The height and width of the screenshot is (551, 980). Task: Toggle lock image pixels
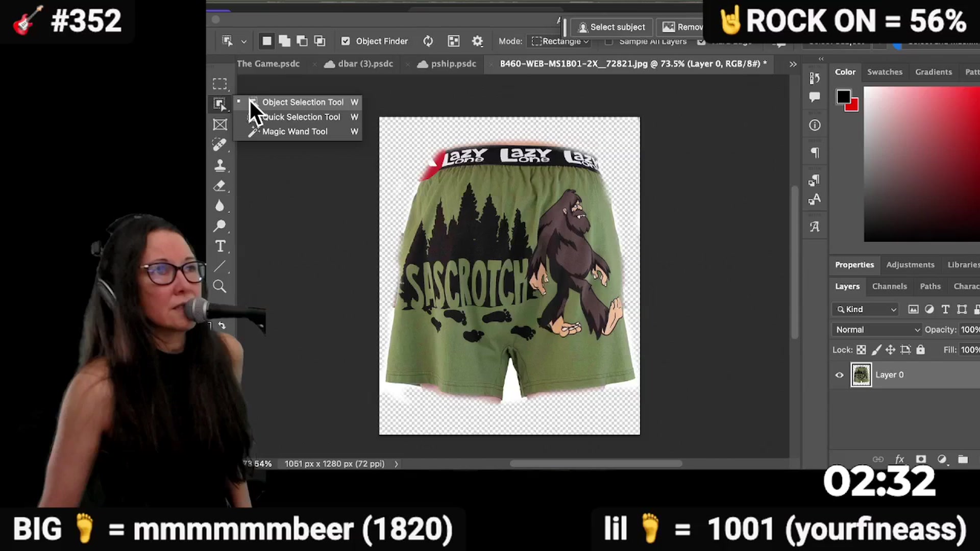pos(876,350)
